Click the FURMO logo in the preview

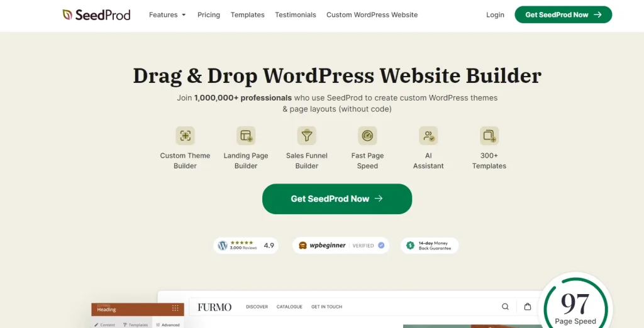[214, 307]
